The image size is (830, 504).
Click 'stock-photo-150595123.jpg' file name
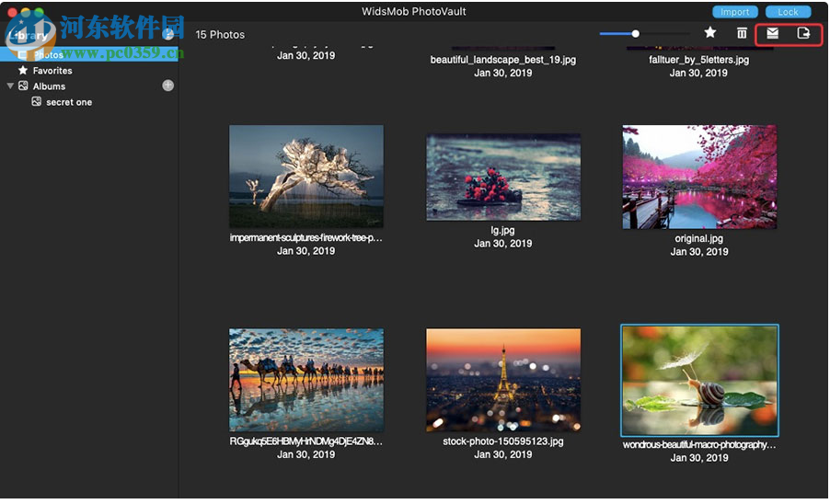pyautogui.click(x=502, y=441)
